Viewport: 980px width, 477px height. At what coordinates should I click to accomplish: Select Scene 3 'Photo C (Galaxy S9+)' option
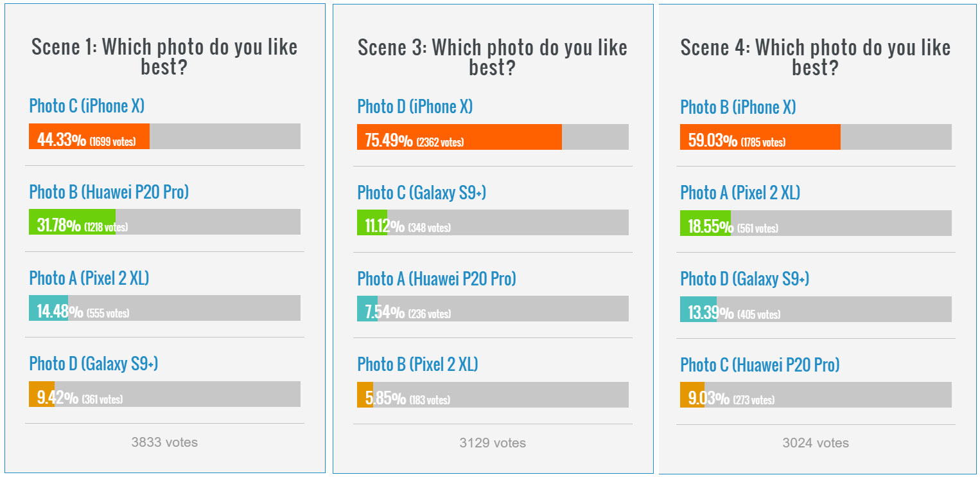pos(421,192)
